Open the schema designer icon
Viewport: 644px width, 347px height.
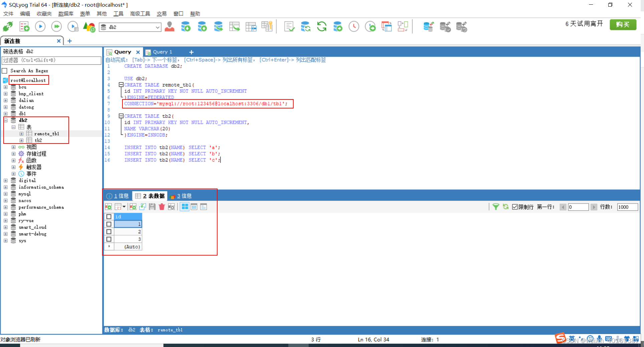tap(403, 26)
